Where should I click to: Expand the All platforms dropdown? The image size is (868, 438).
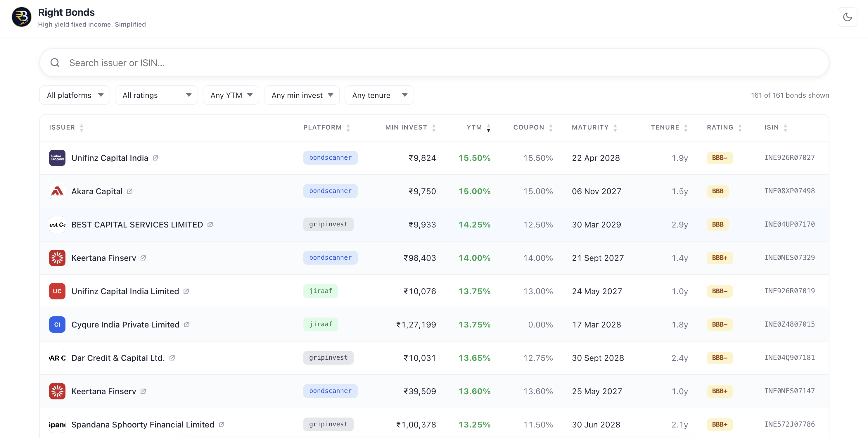point(75,95)
